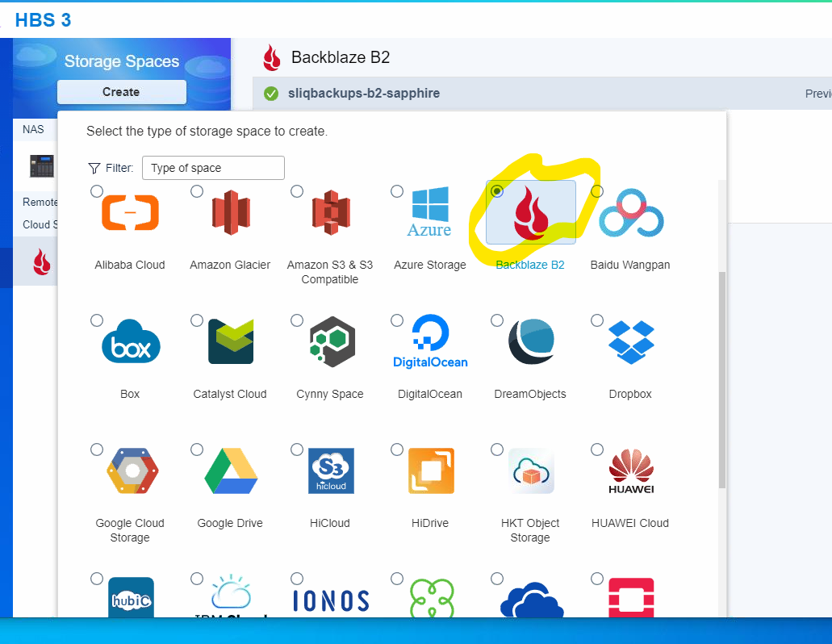Click the HiCloud label

coord(330,523)
